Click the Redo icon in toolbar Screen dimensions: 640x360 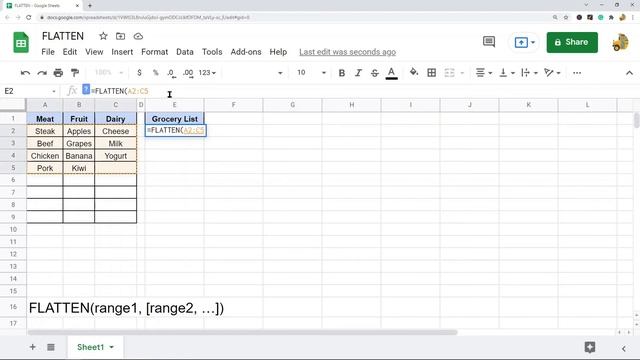42,73
